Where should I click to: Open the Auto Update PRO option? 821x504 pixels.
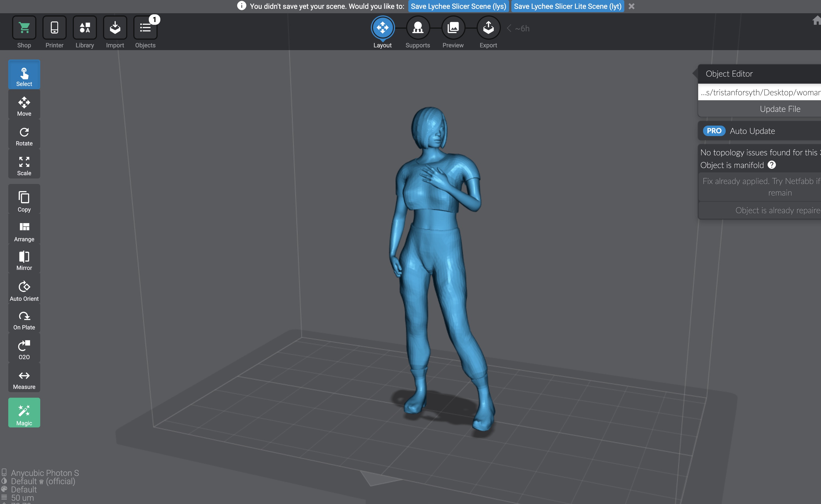point(760,131)
